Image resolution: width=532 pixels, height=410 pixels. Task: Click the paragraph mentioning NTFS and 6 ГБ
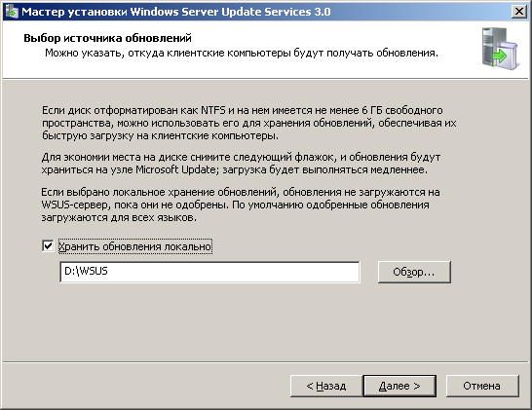click(x=249, y=123)
